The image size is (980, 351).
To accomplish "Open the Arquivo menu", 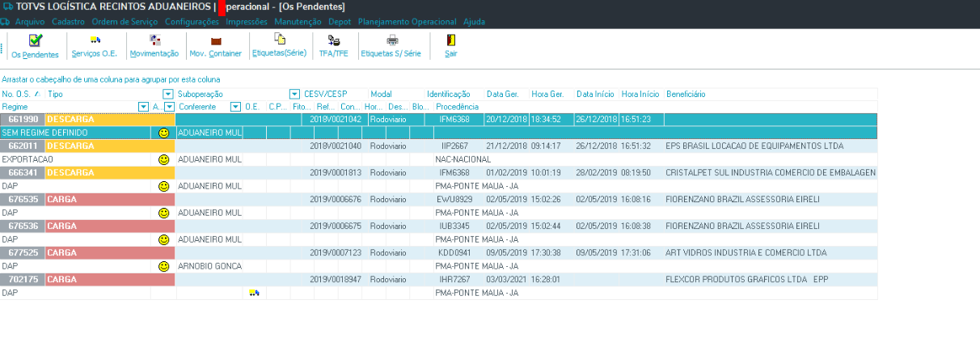I will [x=30, y=22].
